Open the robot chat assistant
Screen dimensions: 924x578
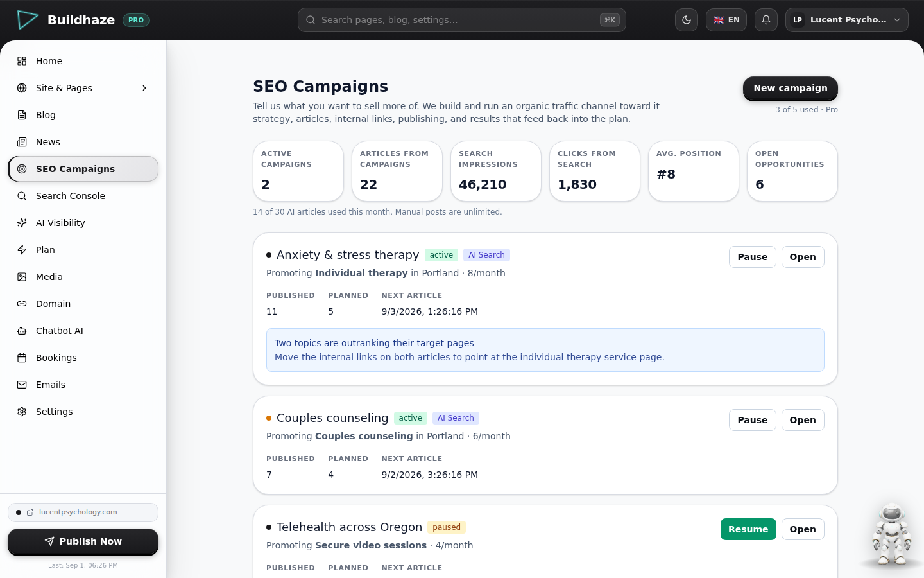891,534
